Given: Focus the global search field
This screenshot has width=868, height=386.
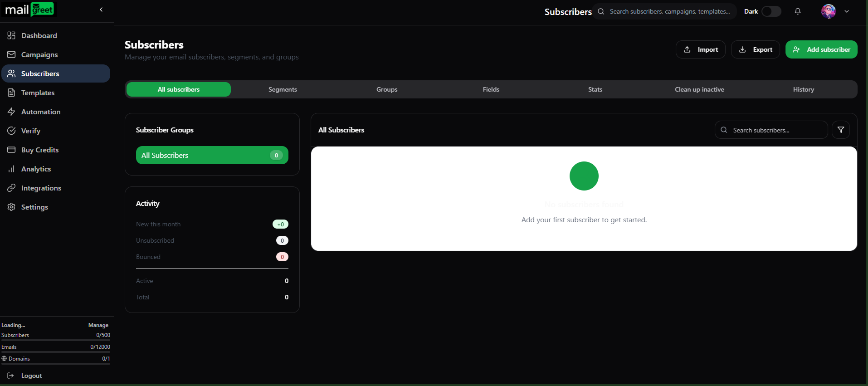Looking at the screenshot, I should click(665, 11).
